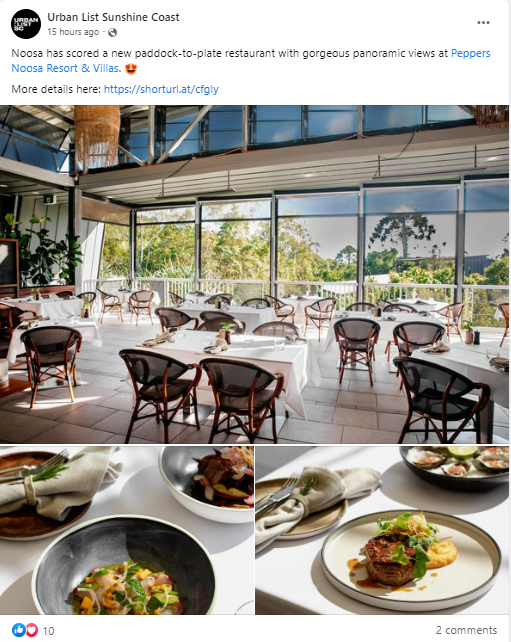This screenshot has width=511, height=642.
Task: Click the heart-eyes emoji in the post
Action: tap(131, 68)
